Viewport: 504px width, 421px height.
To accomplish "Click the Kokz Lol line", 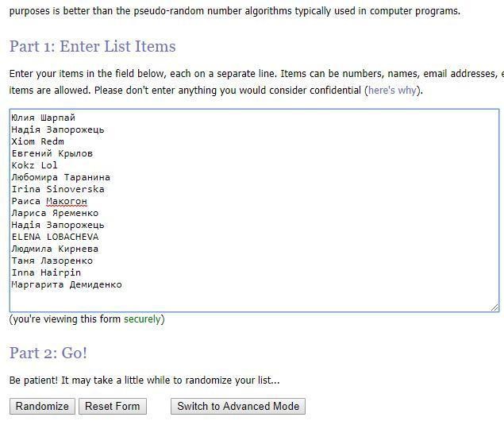I will click(34, 165).
